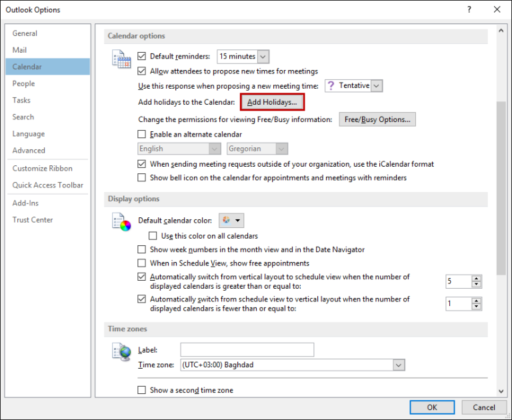
Task: Enable Show bell icon on calendar checkbox
Action: 141,178
